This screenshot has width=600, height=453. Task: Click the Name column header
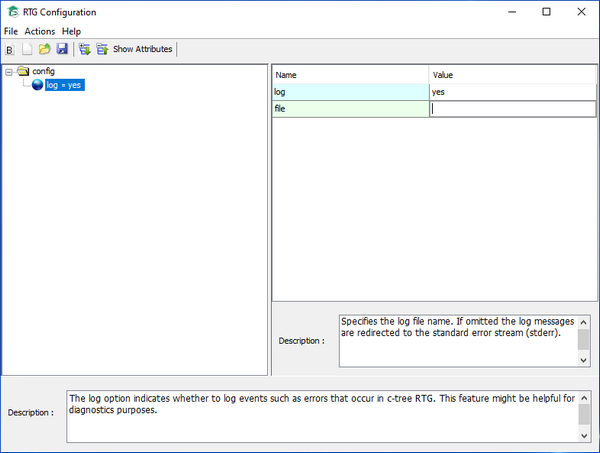point(350,75)
